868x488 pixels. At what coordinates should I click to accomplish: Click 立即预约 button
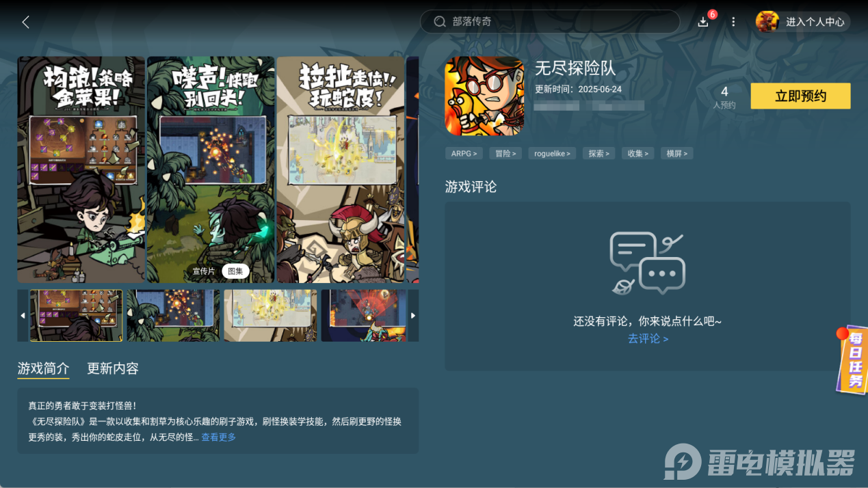(800, 96)
